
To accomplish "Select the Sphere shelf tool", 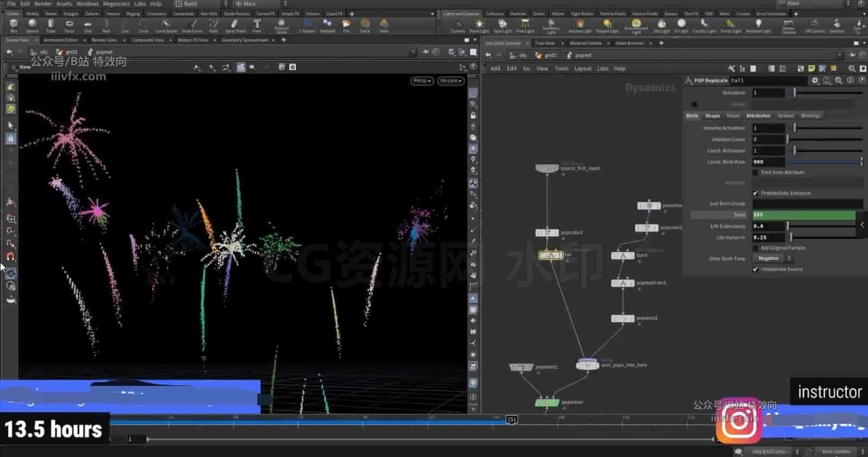I will (32, 26).
